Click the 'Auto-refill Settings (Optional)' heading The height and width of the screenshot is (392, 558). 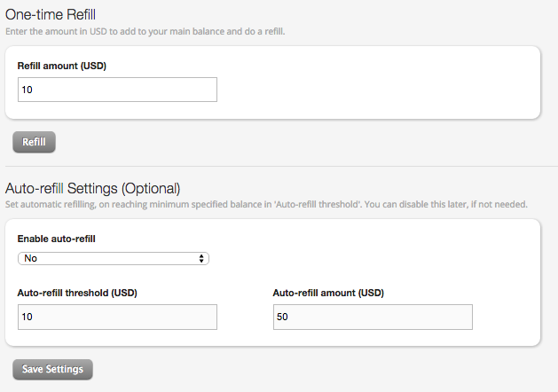pos(93,188)
